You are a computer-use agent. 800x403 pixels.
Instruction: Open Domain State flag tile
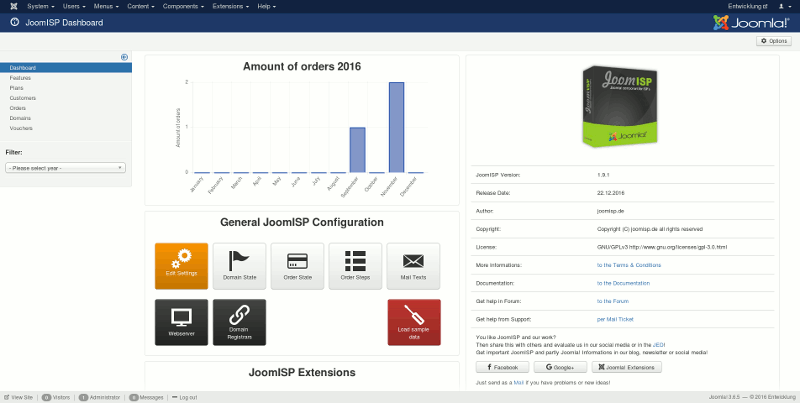239,266
